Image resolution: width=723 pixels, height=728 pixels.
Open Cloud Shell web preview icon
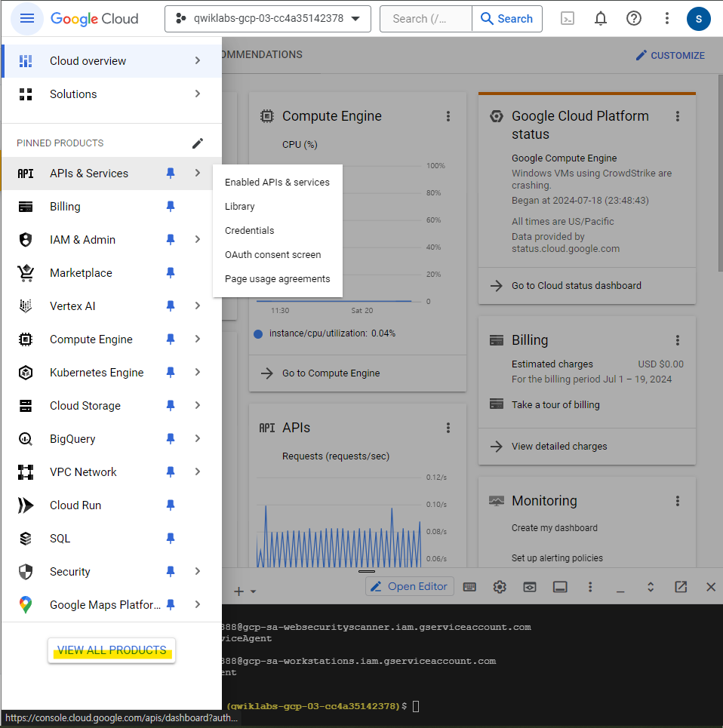[530, 587]
